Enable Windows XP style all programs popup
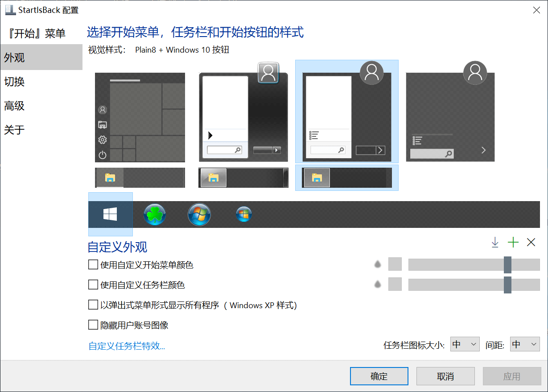The width and height of the screenshot is (548, 392). pos(93,305)
